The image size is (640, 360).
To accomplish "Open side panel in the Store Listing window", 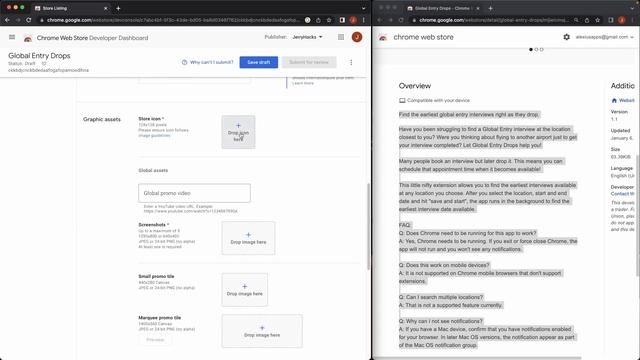I will (342, 20).
